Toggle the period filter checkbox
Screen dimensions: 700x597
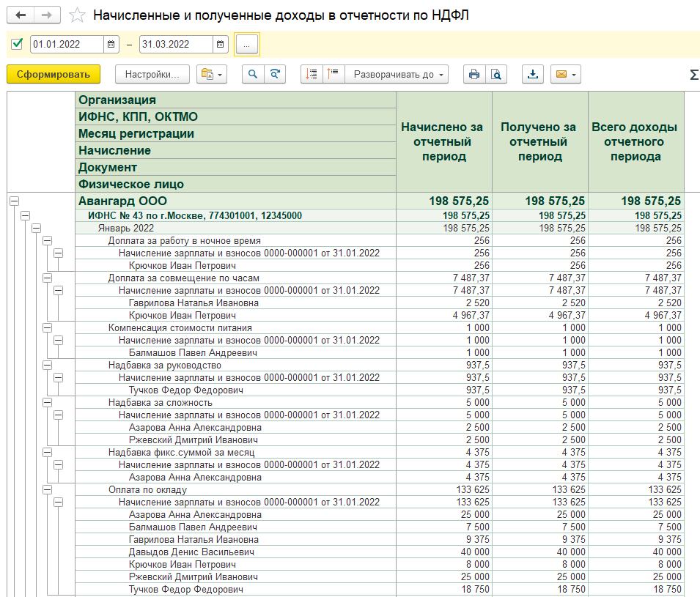(x=18, y=45)
